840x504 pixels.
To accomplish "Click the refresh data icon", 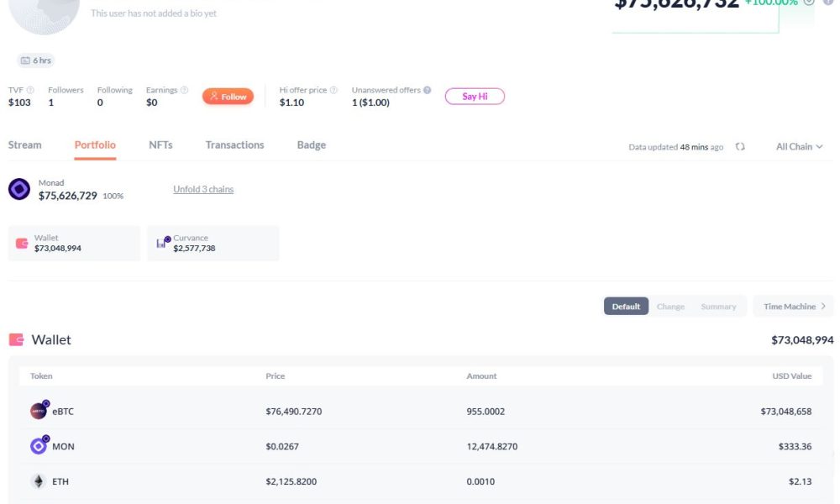I will [740, 147].
